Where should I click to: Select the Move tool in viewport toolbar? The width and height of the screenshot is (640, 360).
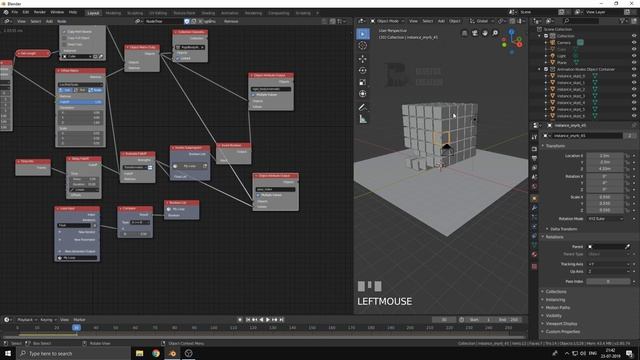point(362,59)
